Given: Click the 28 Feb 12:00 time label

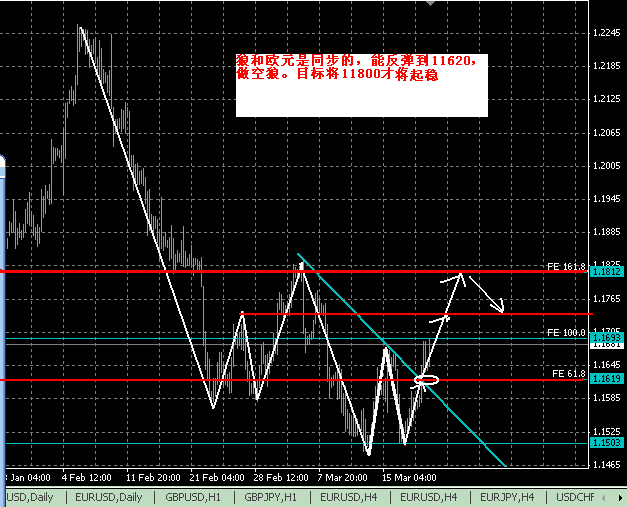Looking at the screenshot, I should (281, 477).
